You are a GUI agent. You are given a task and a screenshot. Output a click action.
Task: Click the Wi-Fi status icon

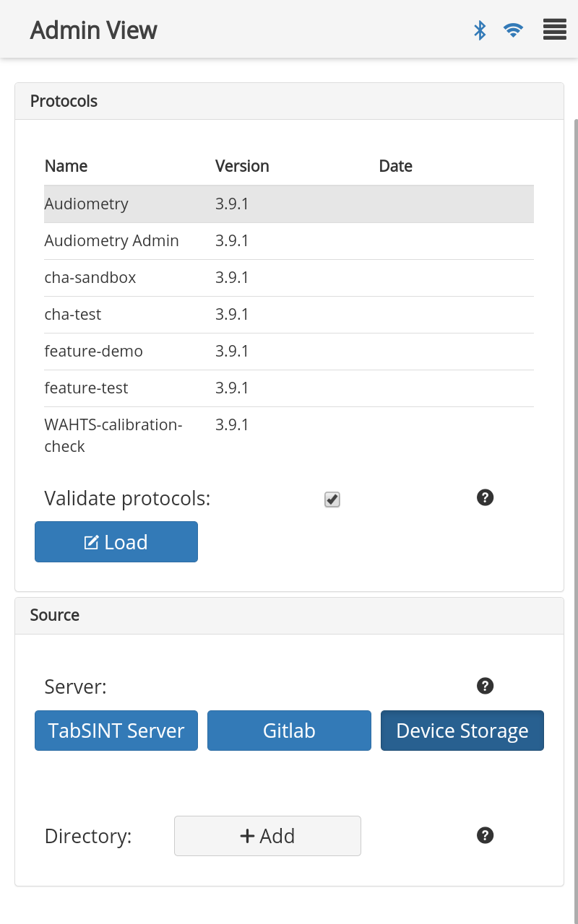pyautogui.click(x=513, y=30)
